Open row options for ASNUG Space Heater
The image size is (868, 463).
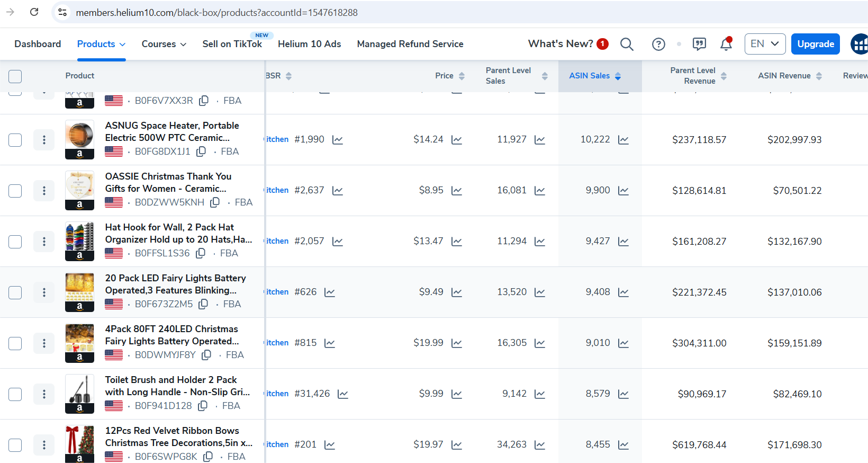click(44, 140)
